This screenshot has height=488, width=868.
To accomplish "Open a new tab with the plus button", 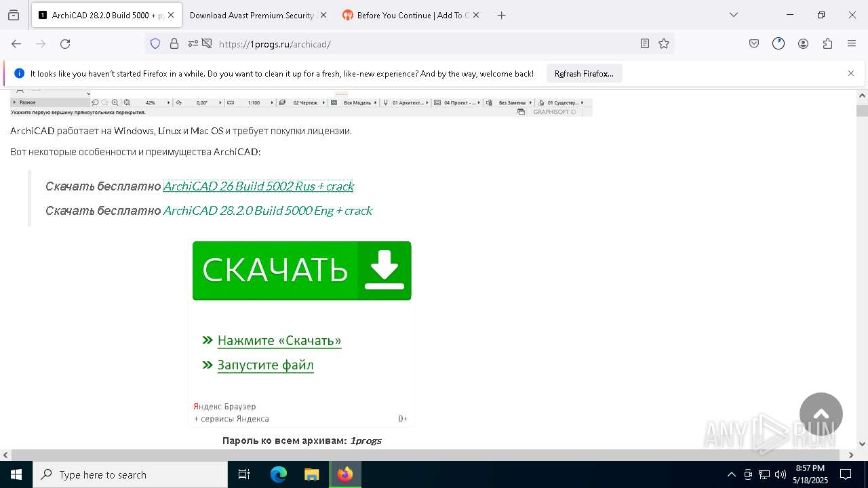I will [502, 15].
